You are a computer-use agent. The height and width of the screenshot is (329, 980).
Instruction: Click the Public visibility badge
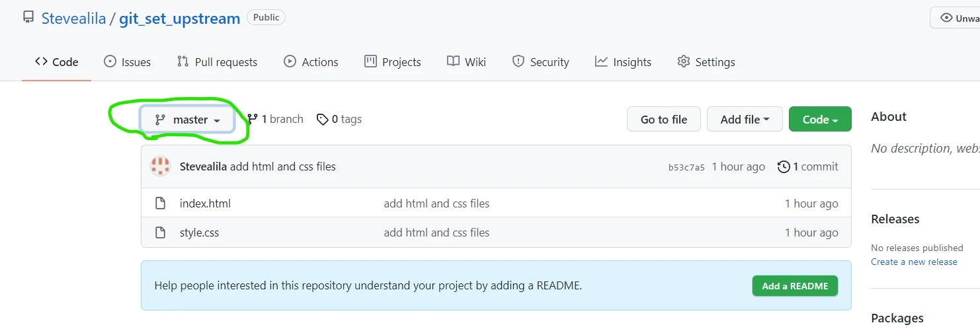coord(266,17)
